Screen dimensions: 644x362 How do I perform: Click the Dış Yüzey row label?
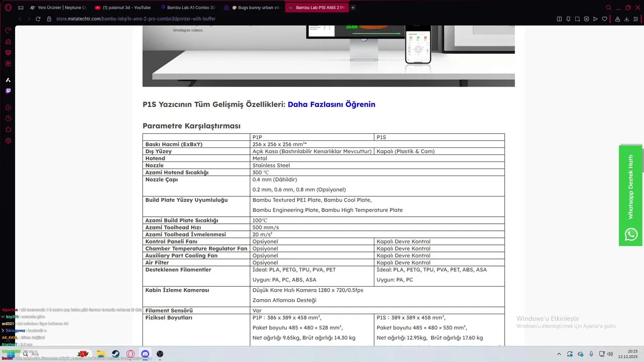pos(158,151)
